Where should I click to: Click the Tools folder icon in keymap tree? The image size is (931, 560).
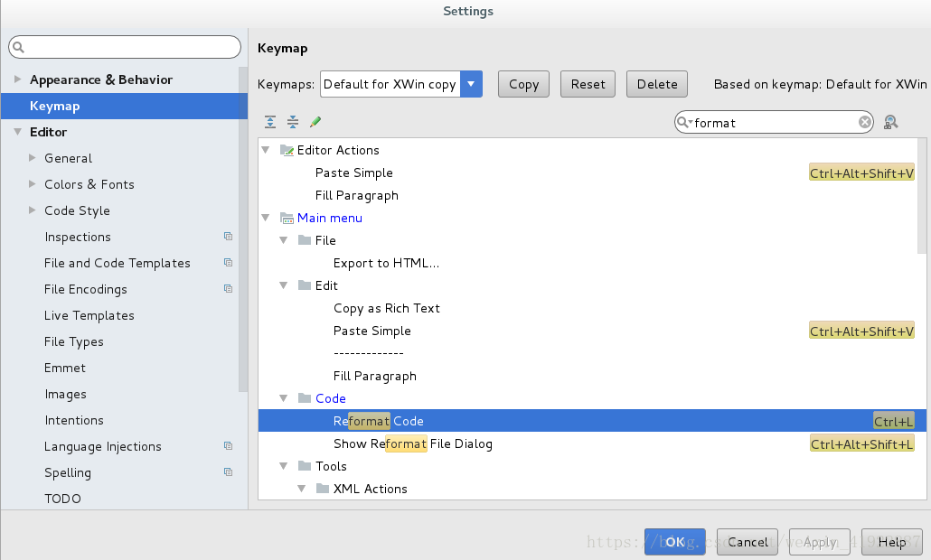pyautogui.click(x=305, y=465)
